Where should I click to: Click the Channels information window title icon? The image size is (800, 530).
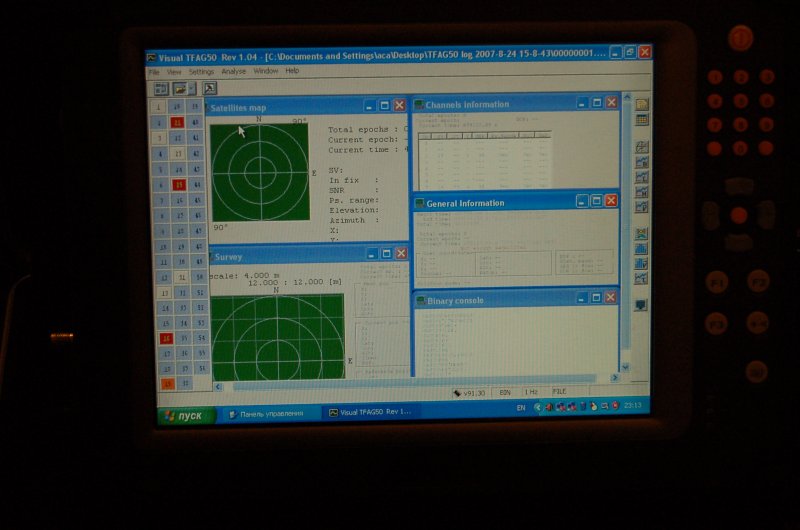419,105
